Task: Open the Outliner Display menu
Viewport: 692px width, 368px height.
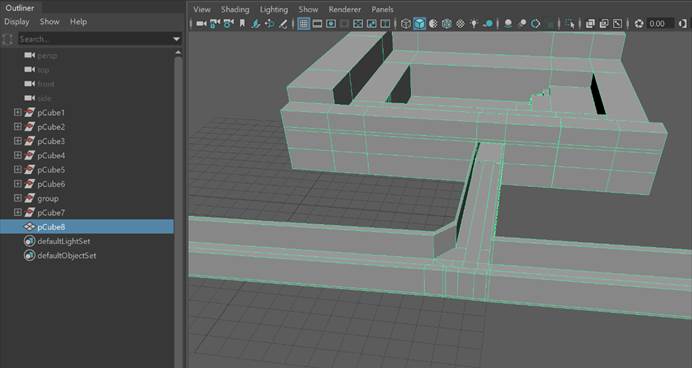Action: click(17, 22)
